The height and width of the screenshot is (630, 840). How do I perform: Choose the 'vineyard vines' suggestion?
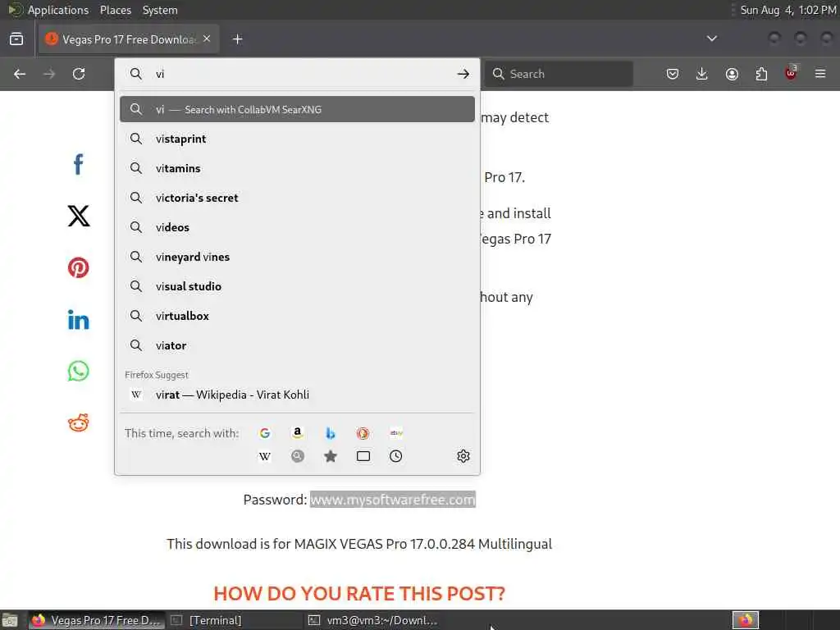(x=297, y=257)
